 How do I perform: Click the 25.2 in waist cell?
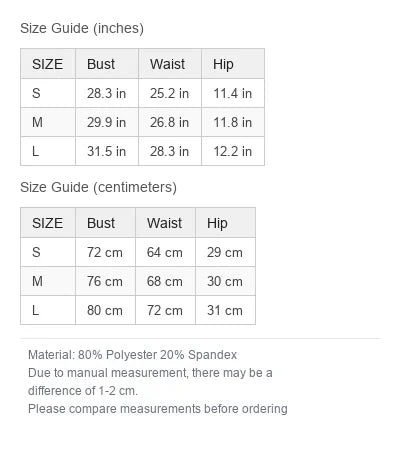[x=170, y=93]
